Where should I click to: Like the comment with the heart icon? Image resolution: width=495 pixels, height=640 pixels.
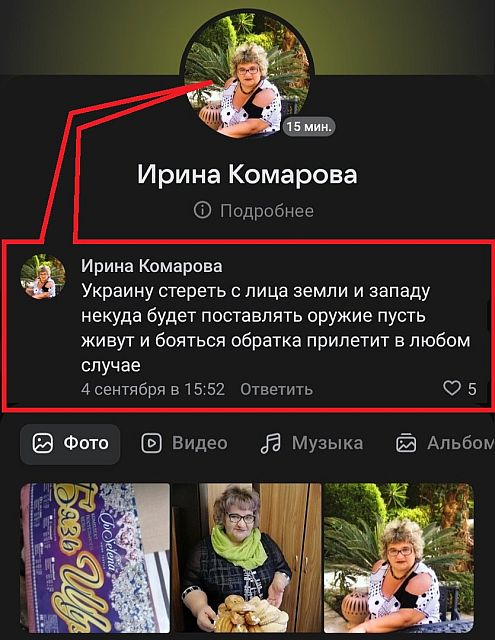coord(451,388)
